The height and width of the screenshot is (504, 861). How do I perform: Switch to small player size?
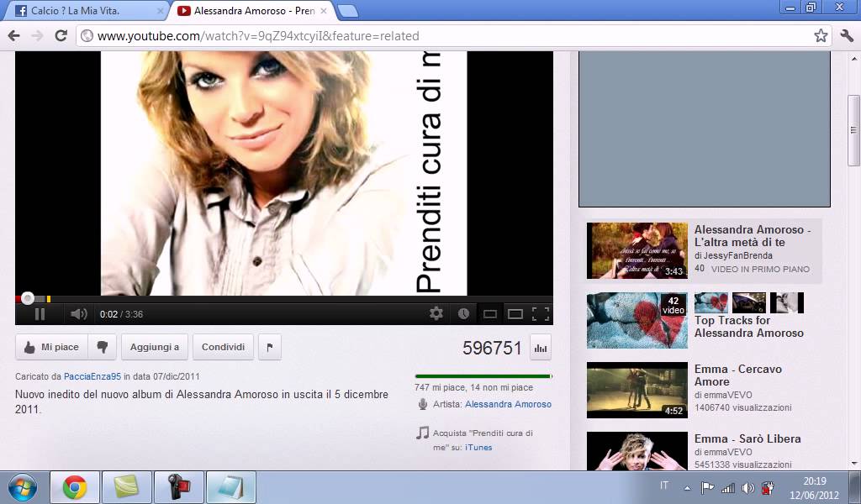(490, 314)
